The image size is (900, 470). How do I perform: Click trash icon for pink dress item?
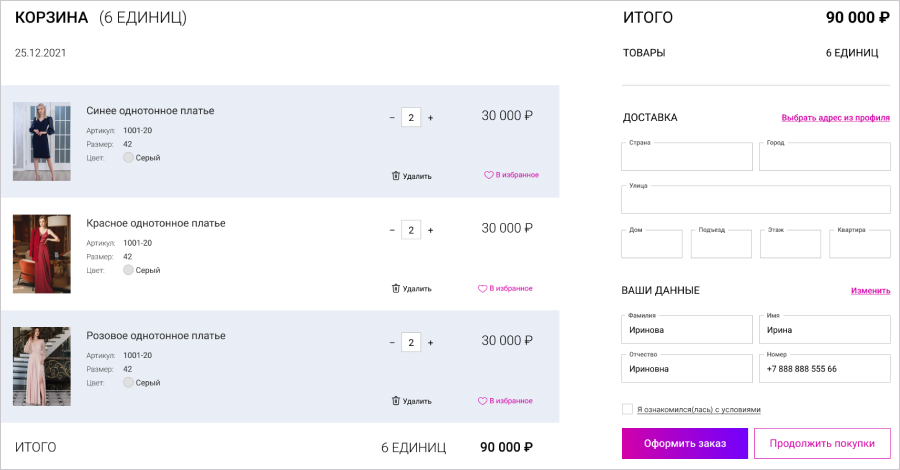[396, 401]
